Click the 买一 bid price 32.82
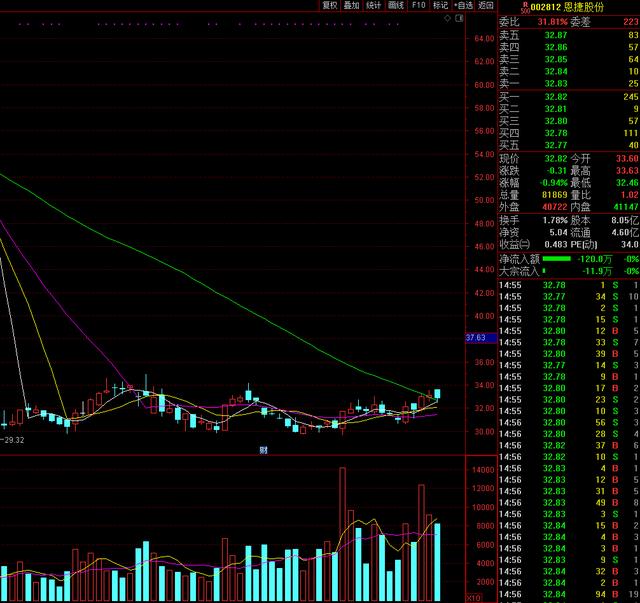640x603 pixels. click(556, 97)
